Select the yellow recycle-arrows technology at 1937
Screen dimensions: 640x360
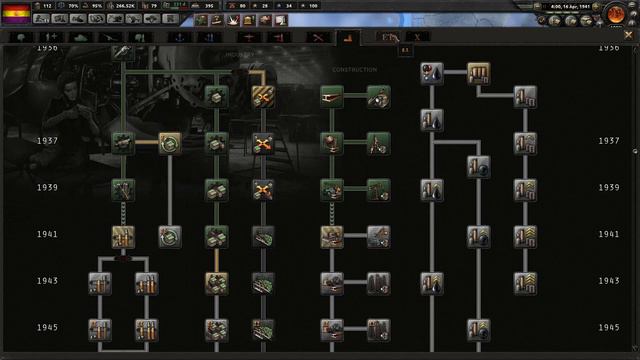pos(170,143)
